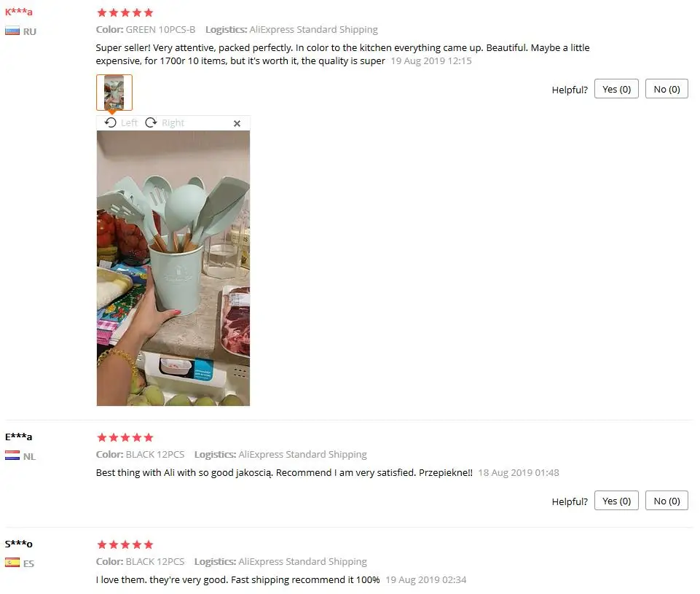
Task: Vote No on E***a's review
Action: pos(666,501)
